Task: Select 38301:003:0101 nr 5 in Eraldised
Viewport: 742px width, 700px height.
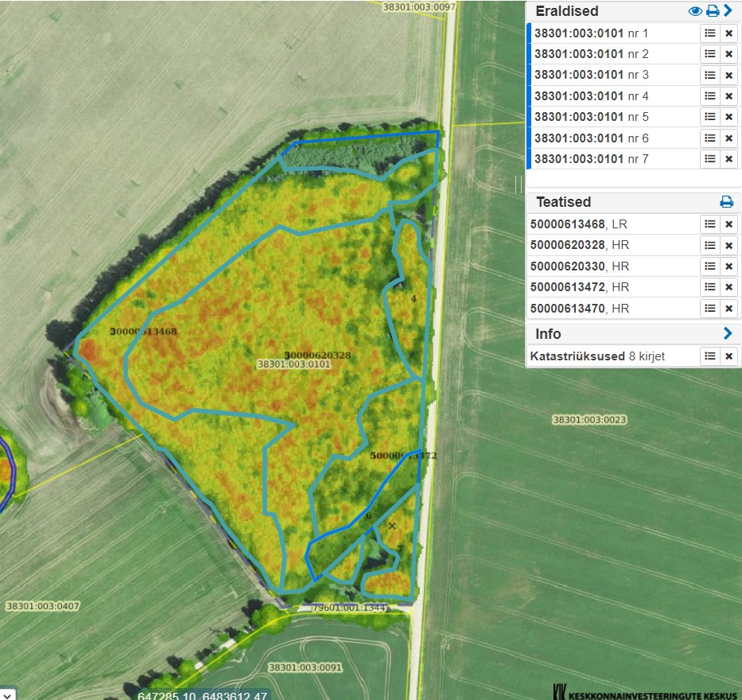Action: point(591,117)
